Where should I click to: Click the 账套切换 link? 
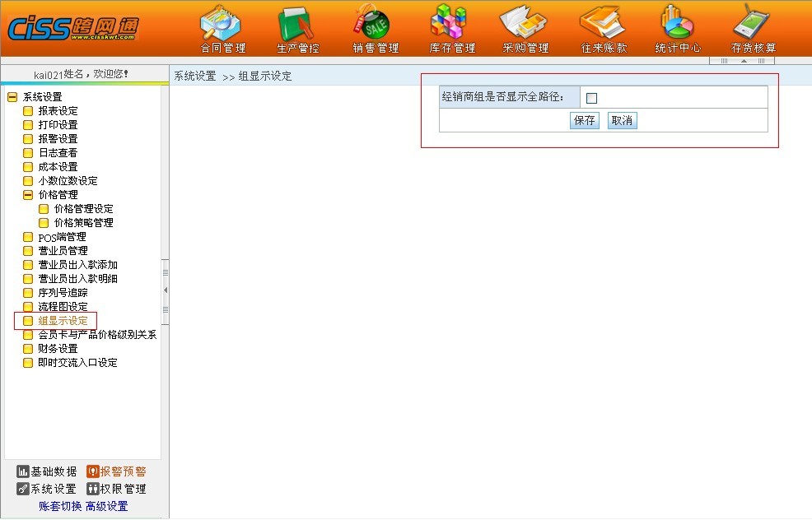(60, 506)
